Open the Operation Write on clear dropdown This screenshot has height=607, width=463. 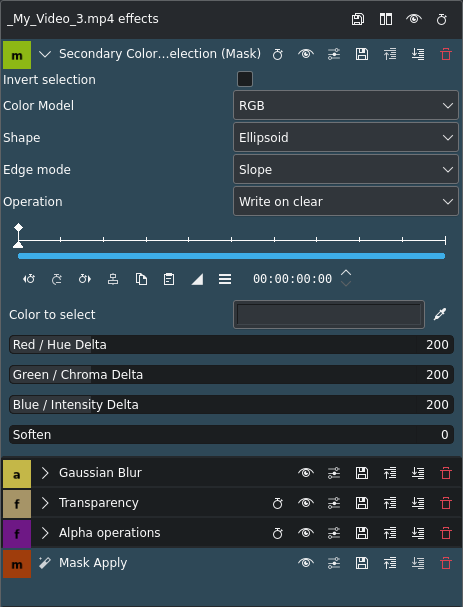(x=346, y=201)
